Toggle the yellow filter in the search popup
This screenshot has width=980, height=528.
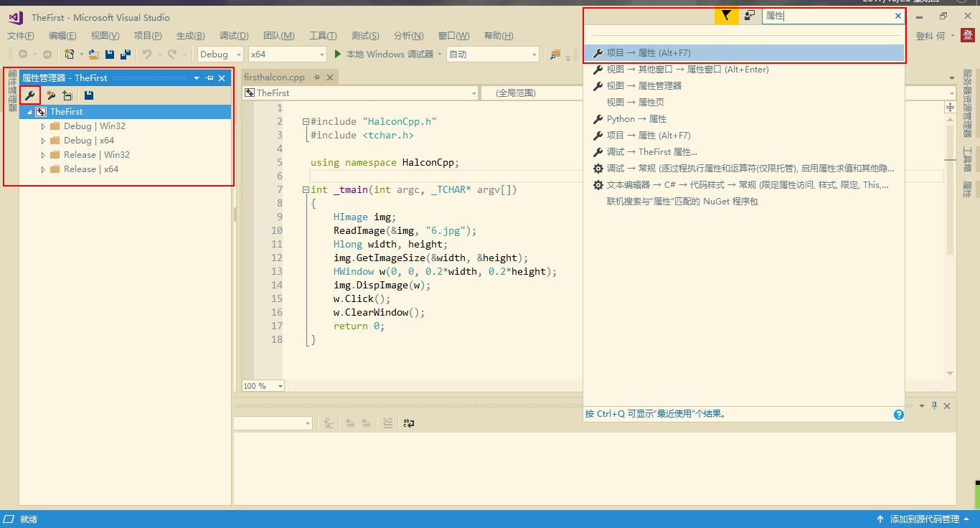point(726,15)
